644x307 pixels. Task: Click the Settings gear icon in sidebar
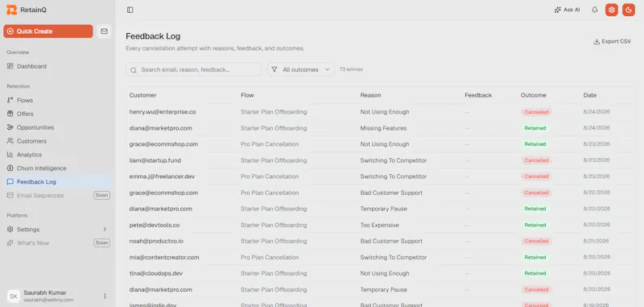coord(10,230)
